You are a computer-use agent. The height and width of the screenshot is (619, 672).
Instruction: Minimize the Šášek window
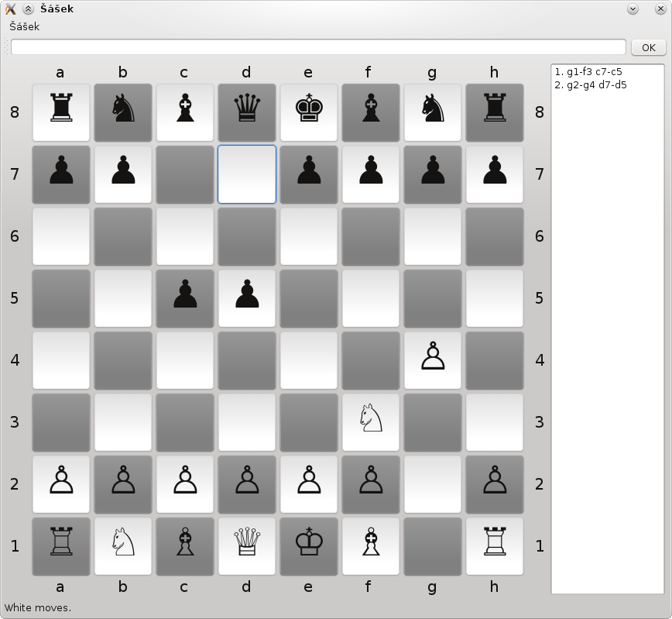(633, 9)
